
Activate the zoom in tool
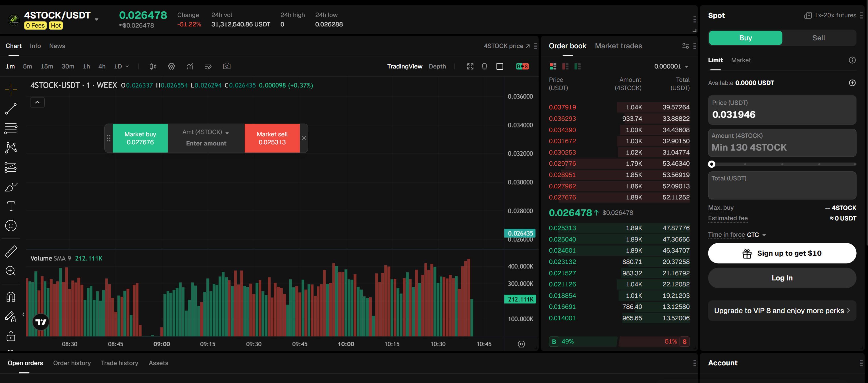(x=11, y=271)
